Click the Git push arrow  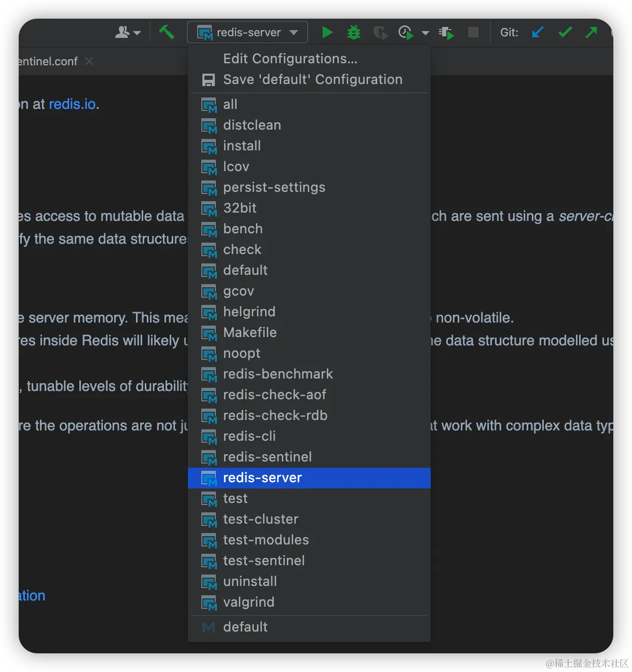(x=591, y=32)
